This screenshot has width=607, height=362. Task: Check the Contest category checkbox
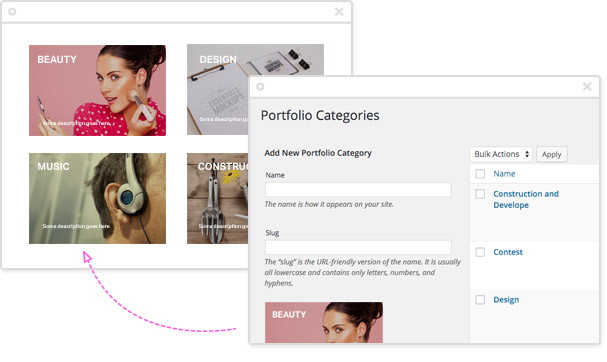tap(480, 252)
